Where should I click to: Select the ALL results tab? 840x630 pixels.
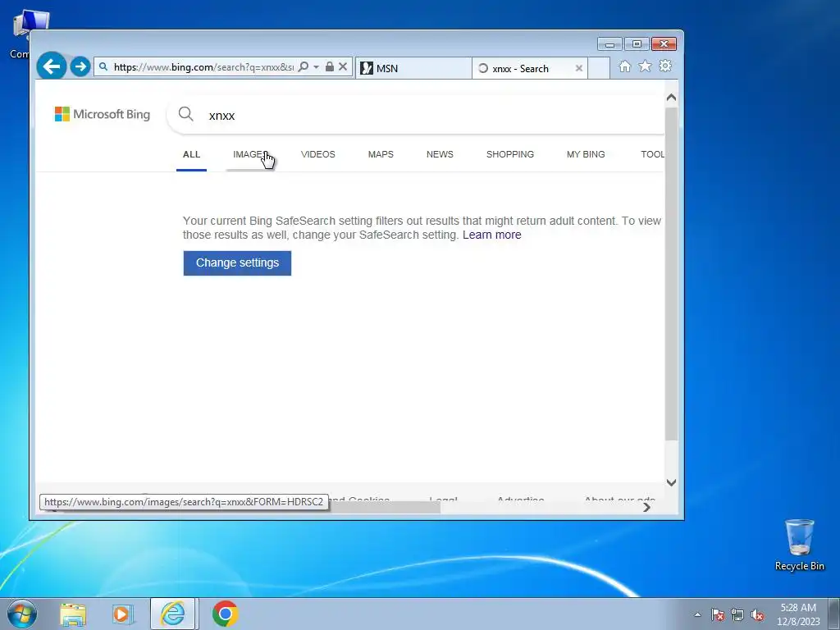pos(191,155)
